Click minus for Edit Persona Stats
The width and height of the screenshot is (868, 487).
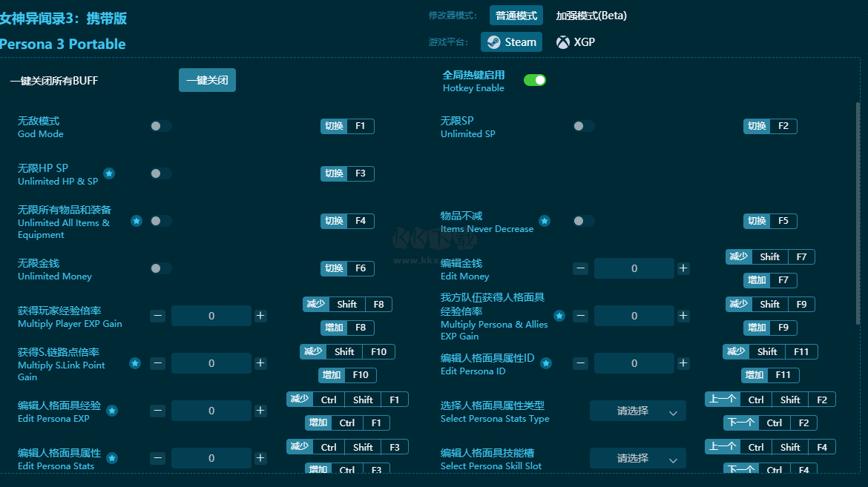[158, 458]
